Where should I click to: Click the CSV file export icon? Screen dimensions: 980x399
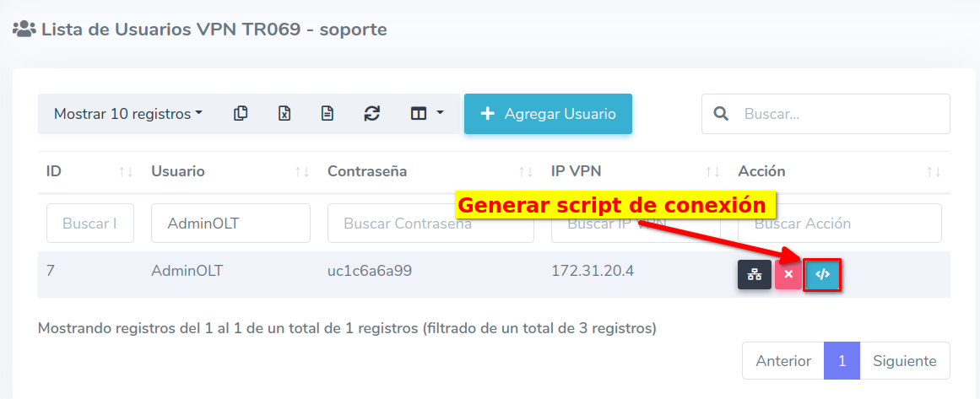[328, 114]
